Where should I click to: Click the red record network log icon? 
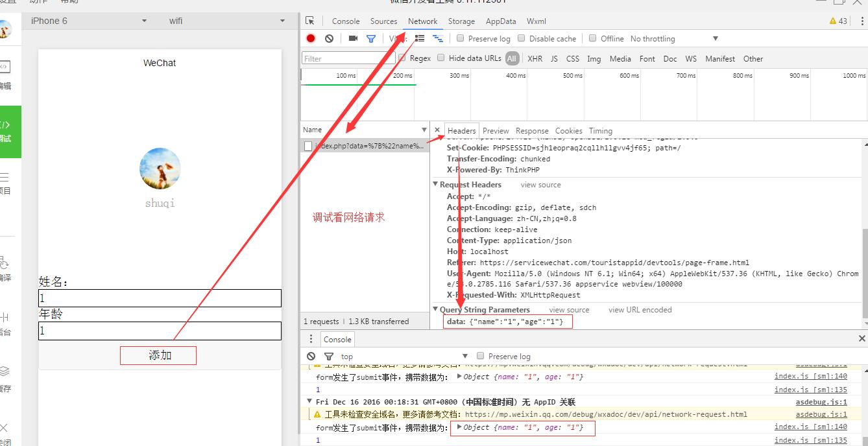pyautogui.click(x=311, y=38)
